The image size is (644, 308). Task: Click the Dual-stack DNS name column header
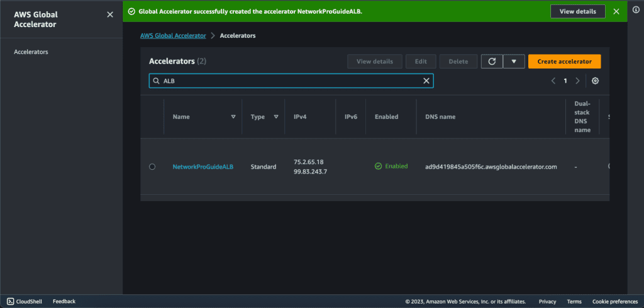pos(582,117)
